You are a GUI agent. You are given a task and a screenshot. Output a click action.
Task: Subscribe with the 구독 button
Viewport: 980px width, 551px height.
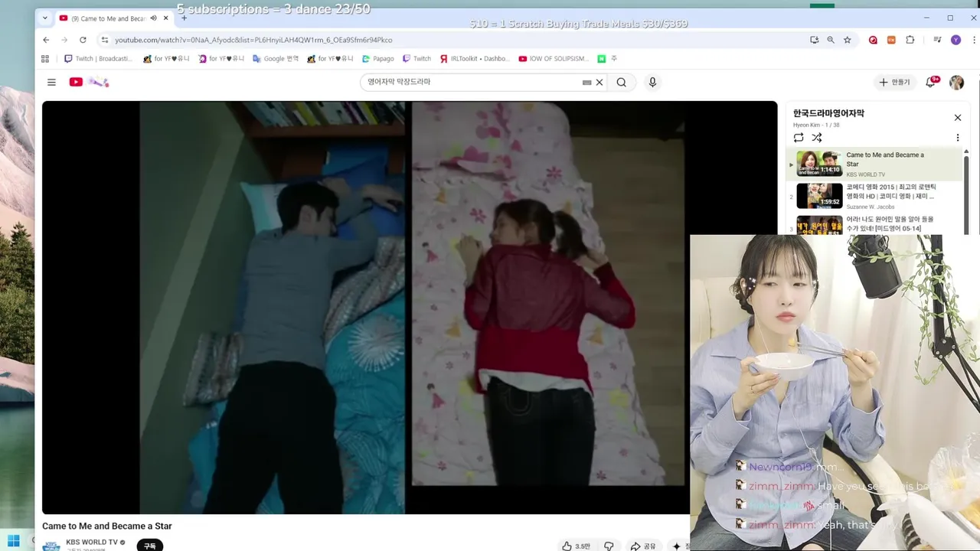pyautogui.click(x=150, y=546)
